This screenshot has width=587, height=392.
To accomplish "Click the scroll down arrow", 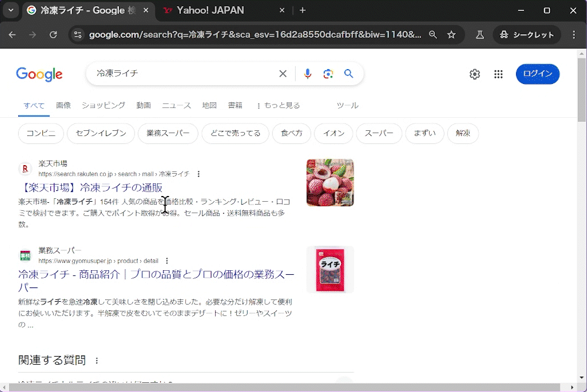I will coord(581,378).
